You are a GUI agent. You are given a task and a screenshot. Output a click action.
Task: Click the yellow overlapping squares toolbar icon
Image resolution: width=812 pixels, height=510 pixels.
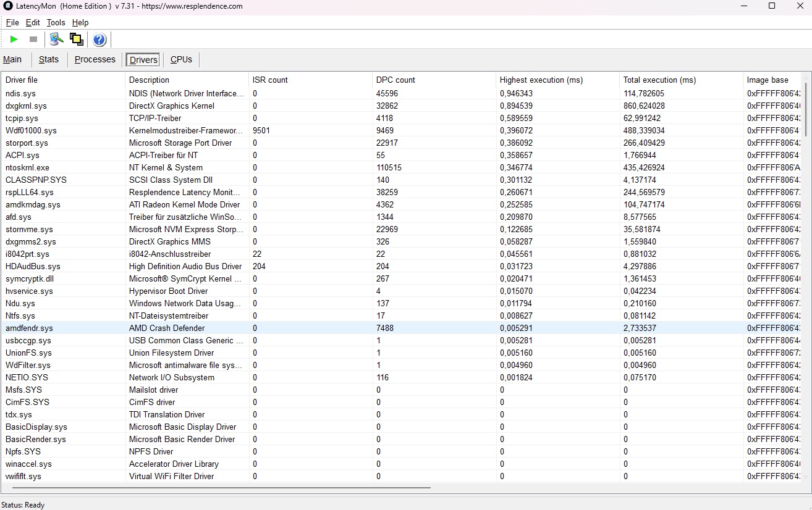(77, 40)
